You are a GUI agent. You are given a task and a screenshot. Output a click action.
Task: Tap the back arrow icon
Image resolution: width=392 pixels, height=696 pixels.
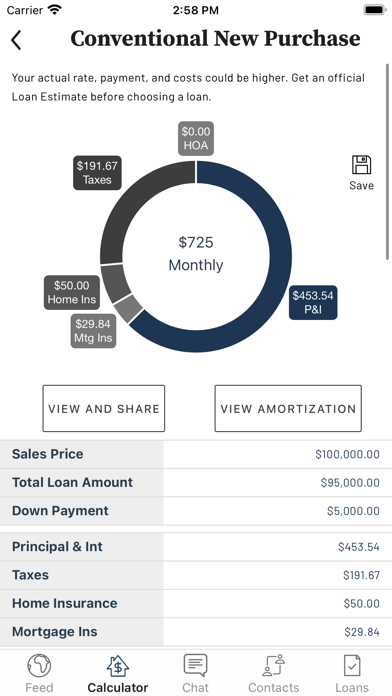(16, 40)
